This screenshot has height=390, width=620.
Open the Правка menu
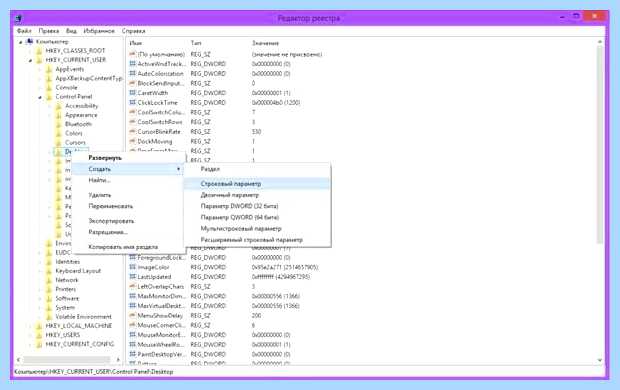click(49, 31)
